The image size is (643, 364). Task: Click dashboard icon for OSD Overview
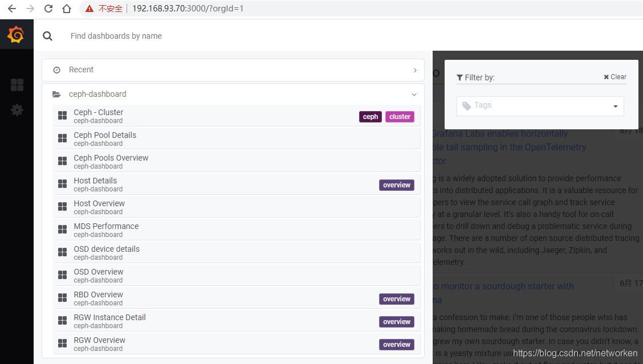coord(62,275)
